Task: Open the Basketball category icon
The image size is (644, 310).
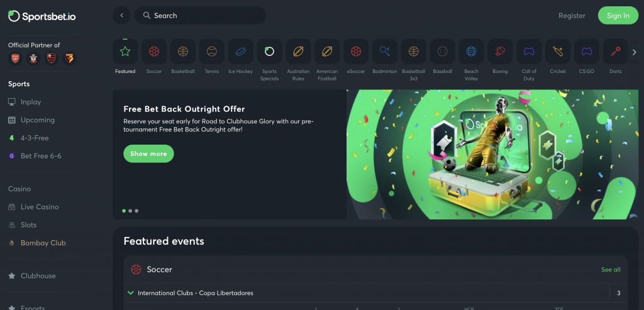Action: pyautogui.click(x=183, y=52)
